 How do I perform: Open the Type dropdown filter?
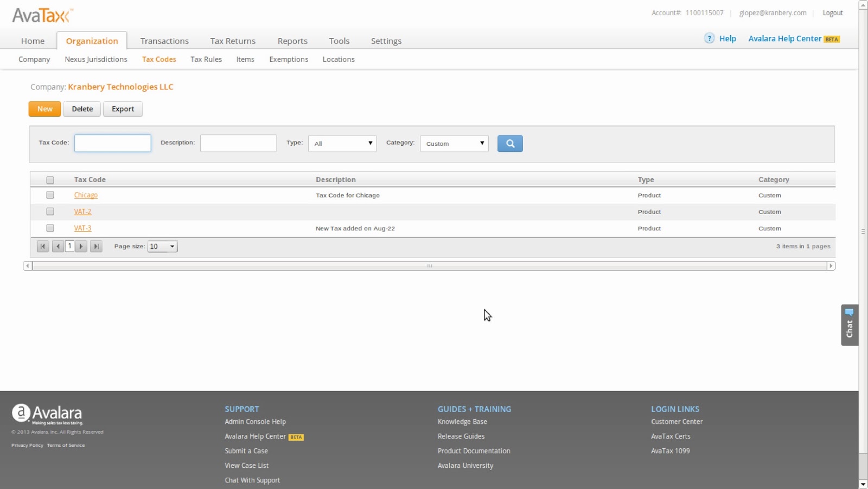pos(342,144)
